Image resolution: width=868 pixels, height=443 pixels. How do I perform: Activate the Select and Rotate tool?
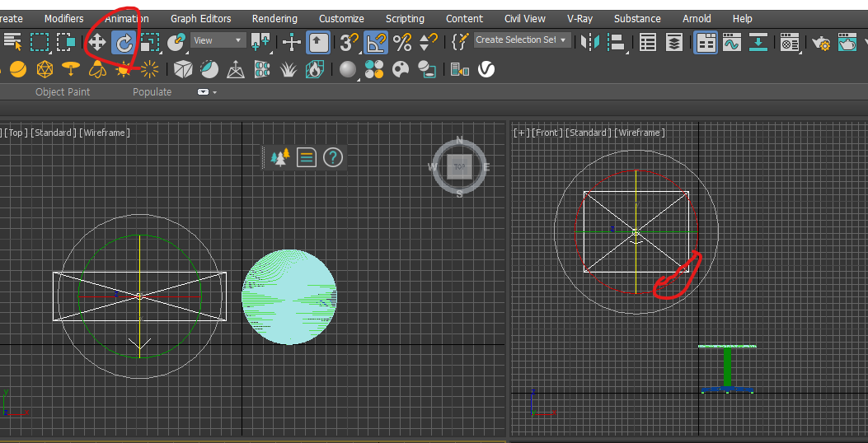(x=124, y=42)
